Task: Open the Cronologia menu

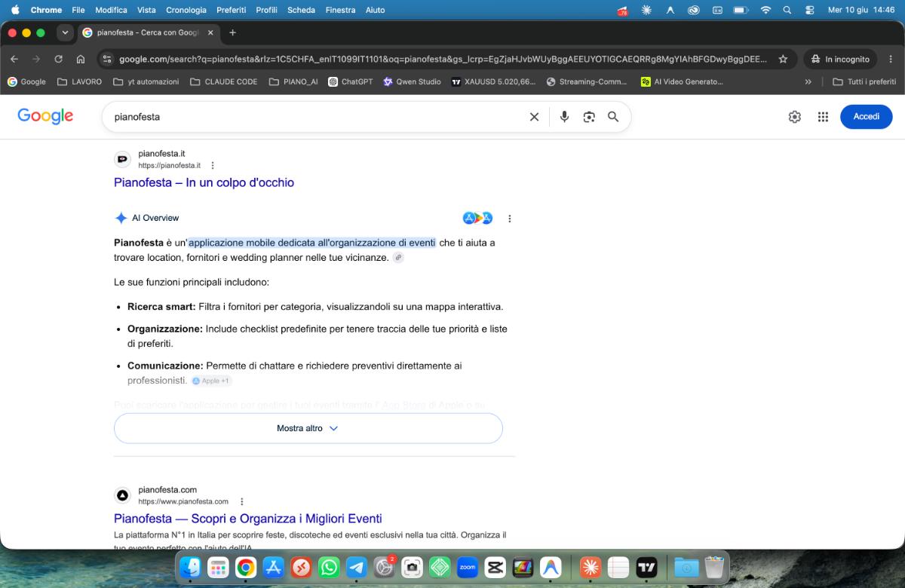Action: click(186, 10)
